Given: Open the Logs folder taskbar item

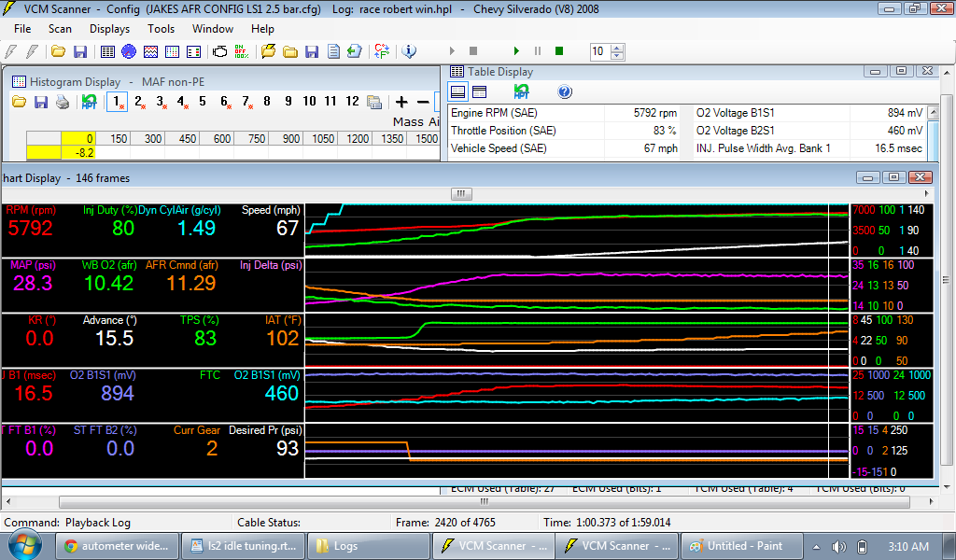Looking at the screenshot, I should (368, 546).
